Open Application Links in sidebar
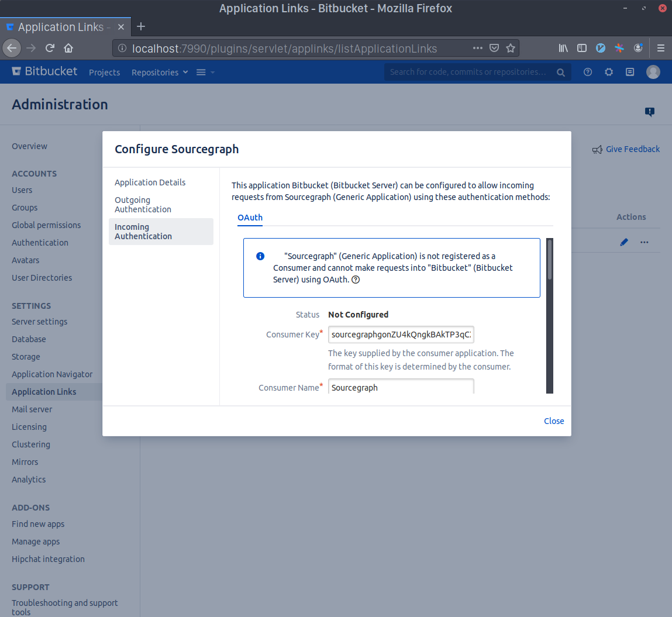This screenshot has width=672, height=617. point(44,392)
